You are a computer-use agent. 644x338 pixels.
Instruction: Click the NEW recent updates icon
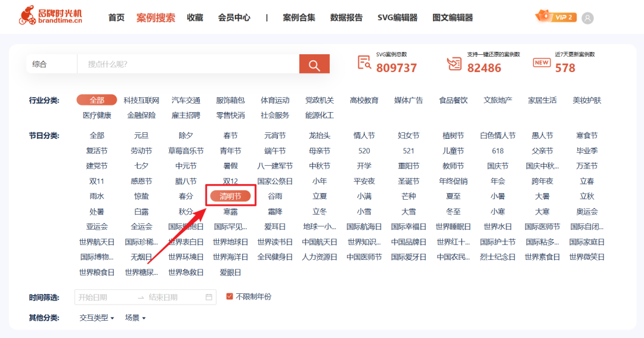click(x=541, y=63)
